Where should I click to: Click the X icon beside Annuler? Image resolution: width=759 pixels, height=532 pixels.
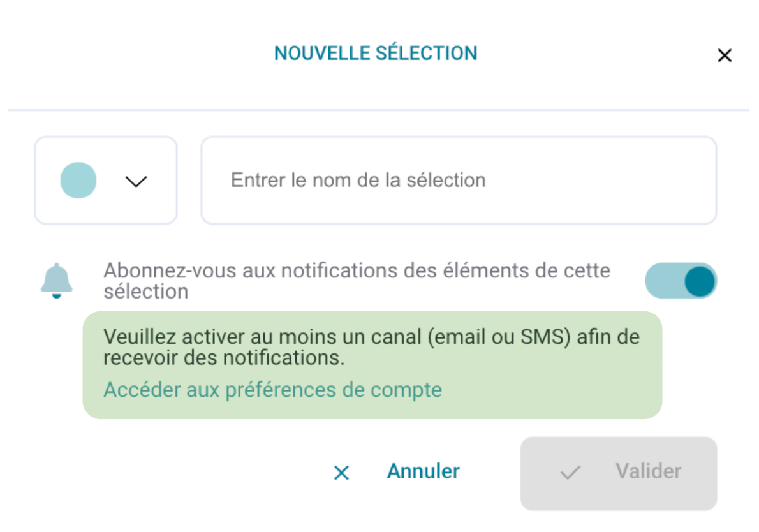[342, 473]
